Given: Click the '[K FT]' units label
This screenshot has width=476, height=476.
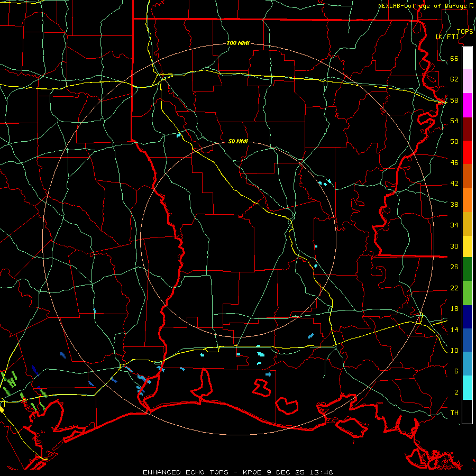Looking at the screenshot, I should (x=447, y=36).
